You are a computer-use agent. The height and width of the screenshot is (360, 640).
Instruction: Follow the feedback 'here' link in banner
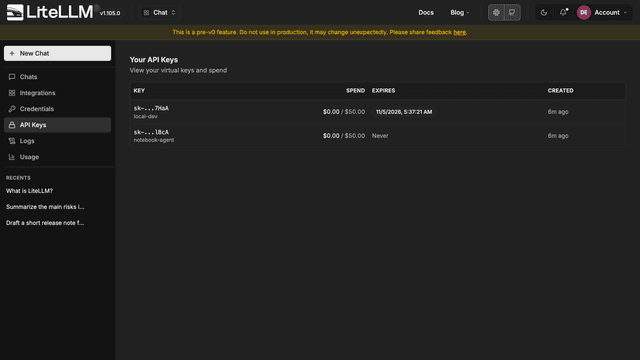[459, 32]
